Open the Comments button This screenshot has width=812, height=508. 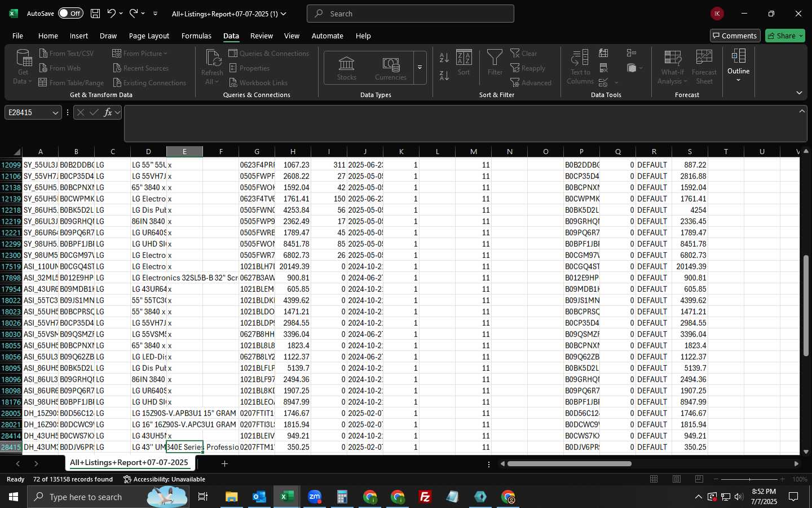tap(735, 36)
